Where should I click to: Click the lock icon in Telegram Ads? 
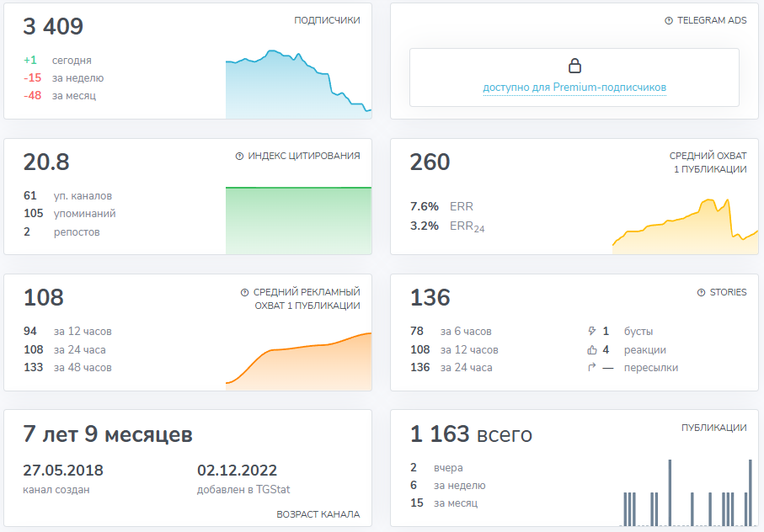574,66
